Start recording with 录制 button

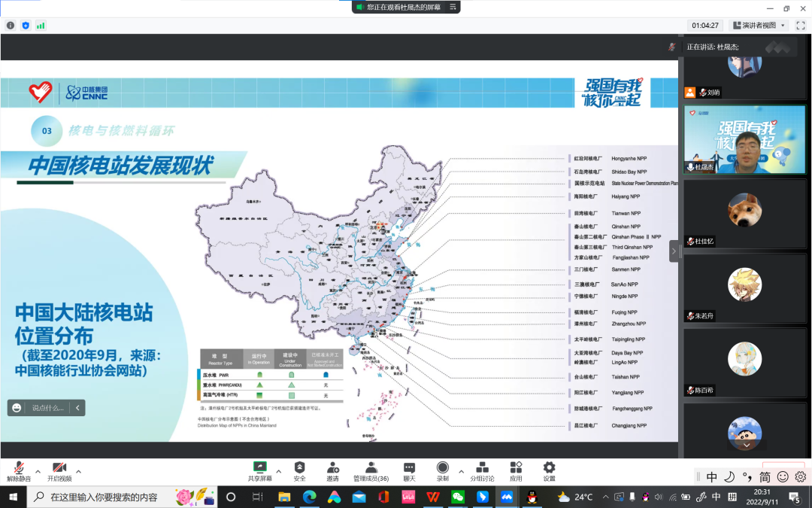point(443,470)
